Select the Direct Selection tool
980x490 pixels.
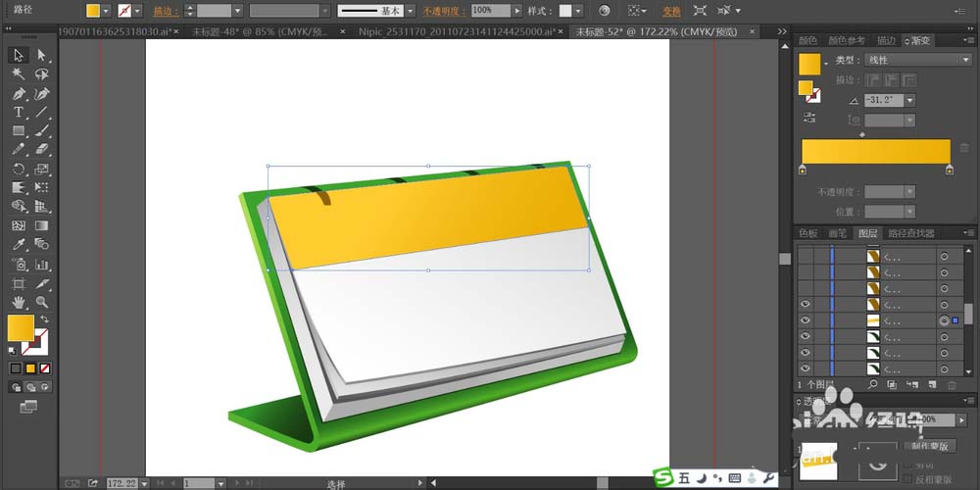click(41, 55)
